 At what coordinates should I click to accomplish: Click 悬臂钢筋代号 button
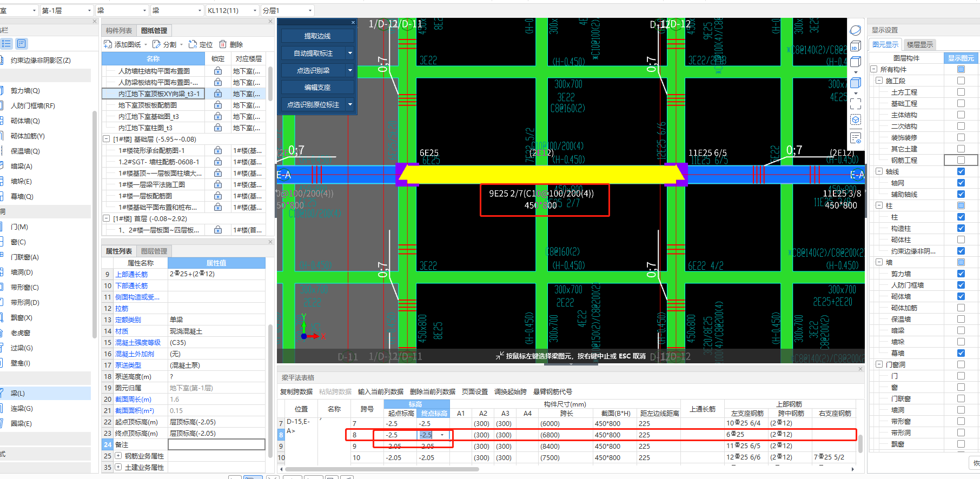tap(553, 391)
